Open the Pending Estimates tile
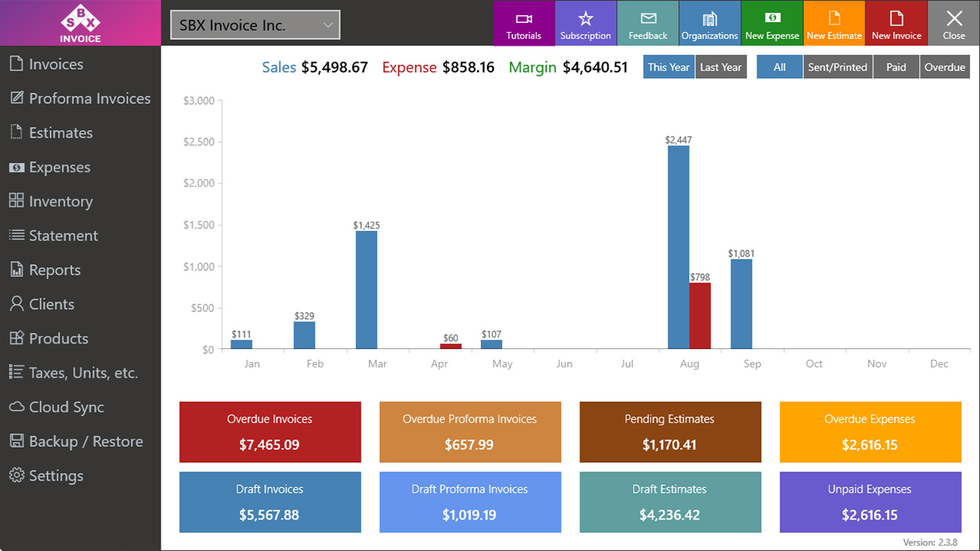The image size is (980, 551). point(670,432)
